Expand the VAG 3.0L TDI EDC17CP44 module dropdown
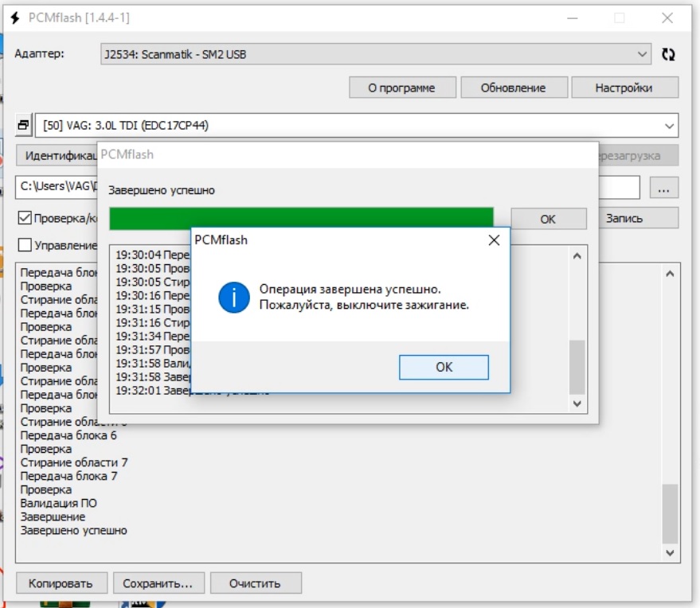This screenshot has height=608, width=700. click(357, 126)
